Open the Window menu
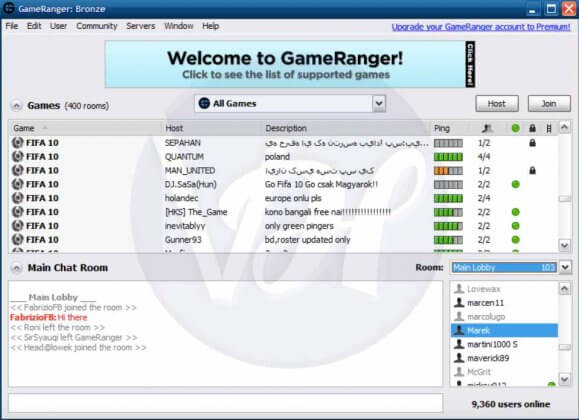The image size is (579, 420). [179, 26]
